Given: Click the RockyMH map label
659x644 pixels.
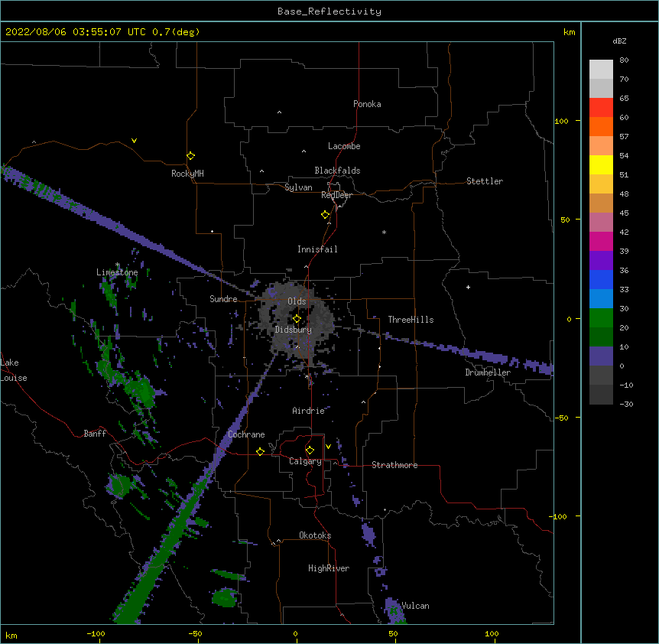Looking at the screenshot, I should 187,174.
